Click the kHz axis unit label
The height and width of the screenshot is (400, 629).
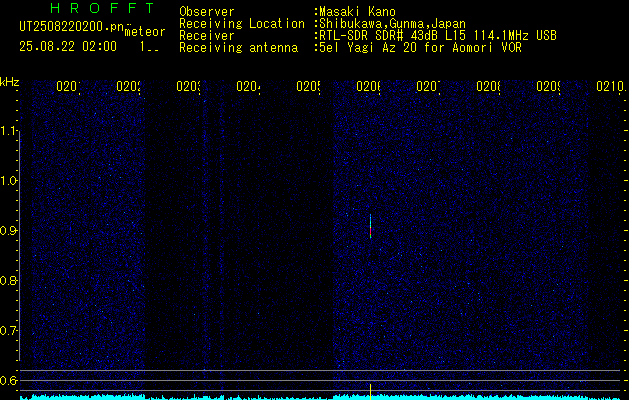[9, 83]
